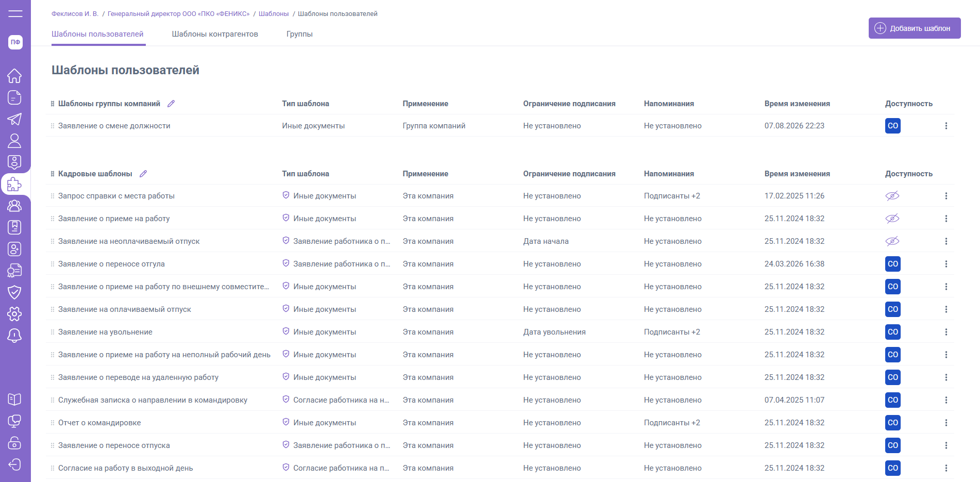Open the notifications bell icon

pos(14,336)
